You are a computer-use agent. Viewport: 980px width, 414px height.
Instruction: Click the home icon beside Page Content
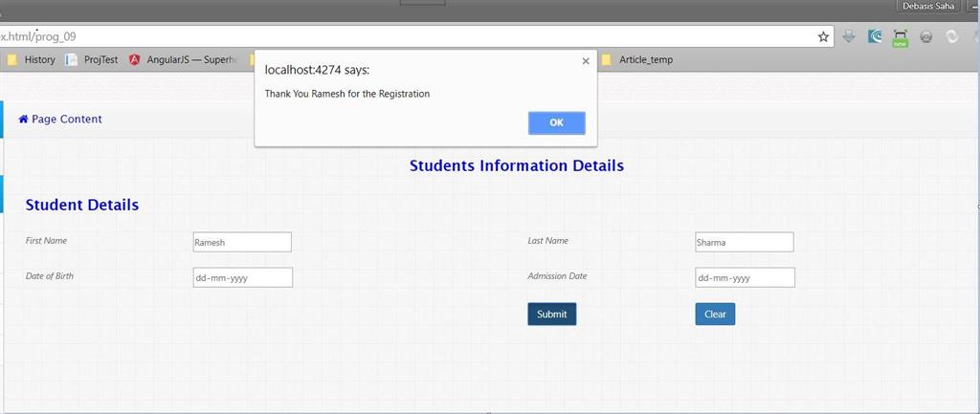23,120
